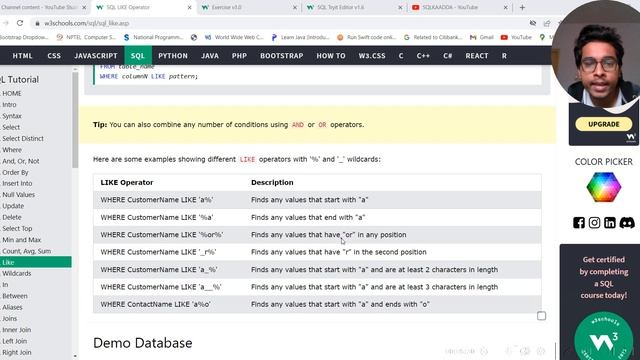Select HOW TO in top navigation
The height and width of the screenshot is (360, 640).
331,56
